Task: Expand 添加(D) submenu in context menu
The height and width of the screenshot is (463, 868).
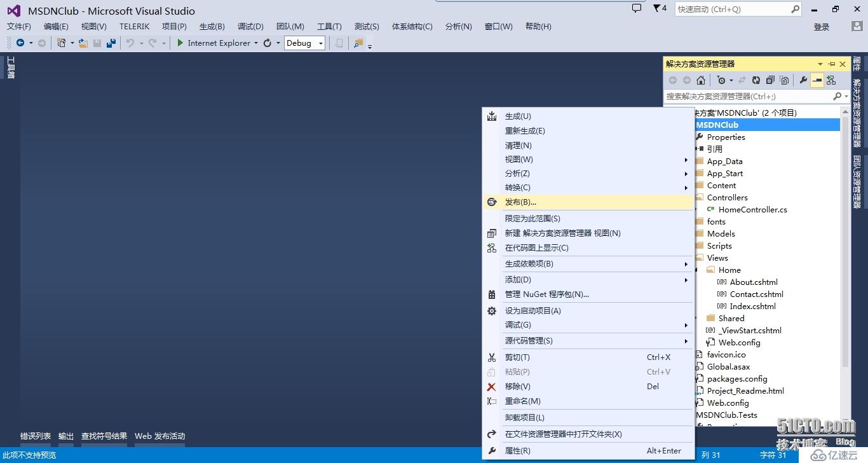Action: pyautogui.click(x=588, y=279)
